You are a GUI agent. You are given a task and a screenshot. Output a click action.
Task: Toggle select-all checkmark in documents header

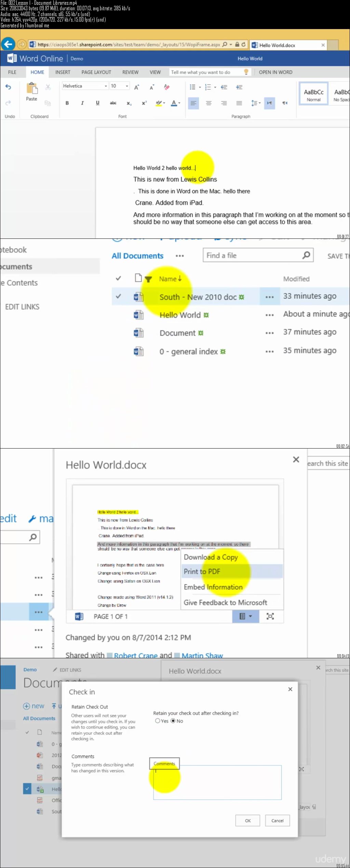[x=118, y=278]
